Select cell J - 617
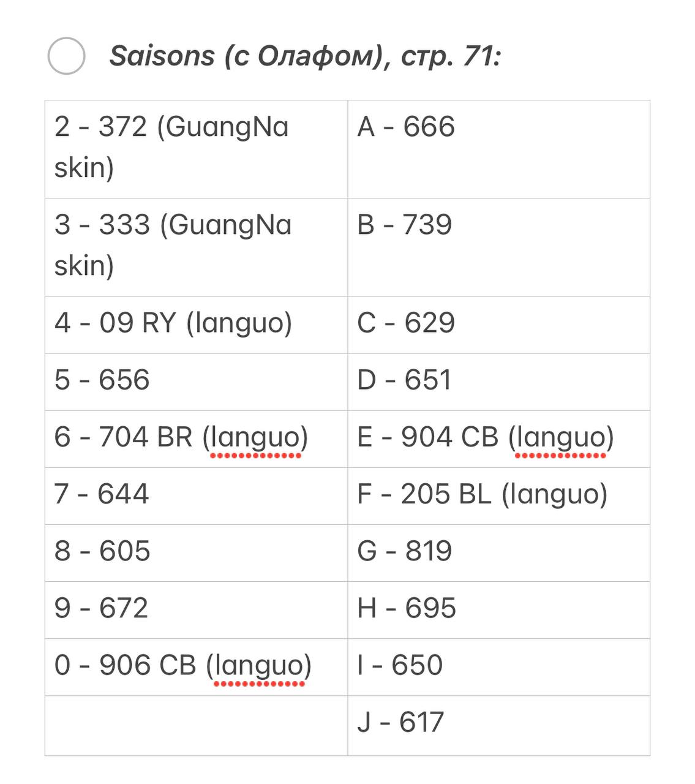 499,725
